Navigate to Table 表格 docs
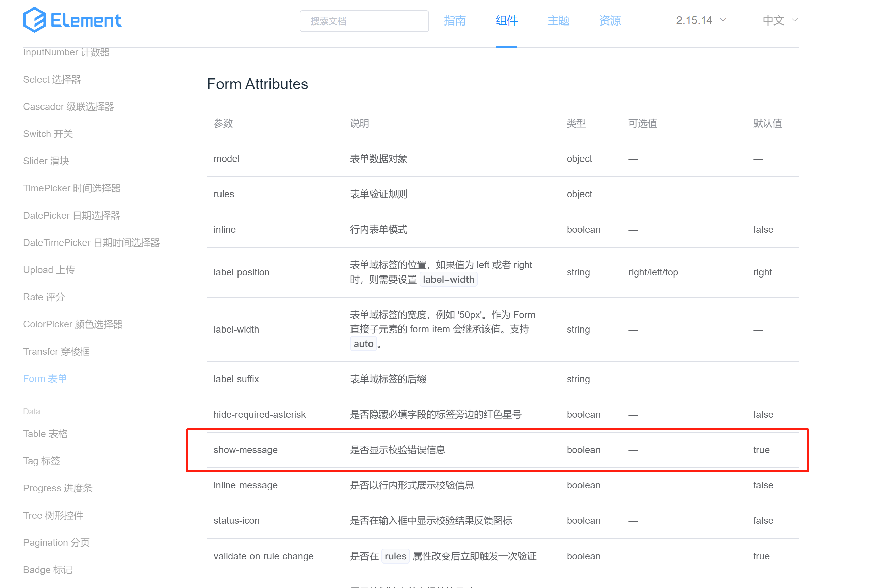The width and height of the screenshot is (885, 588). pyautogui.click(x=45, y=434)
